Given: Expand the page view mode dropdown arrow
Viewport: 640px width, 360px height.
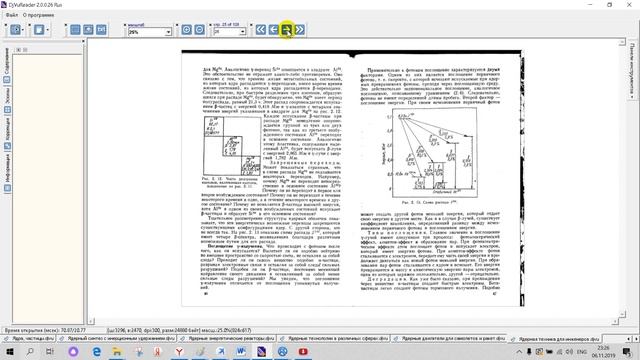Looking at the screenshot, I should [47, 30].
